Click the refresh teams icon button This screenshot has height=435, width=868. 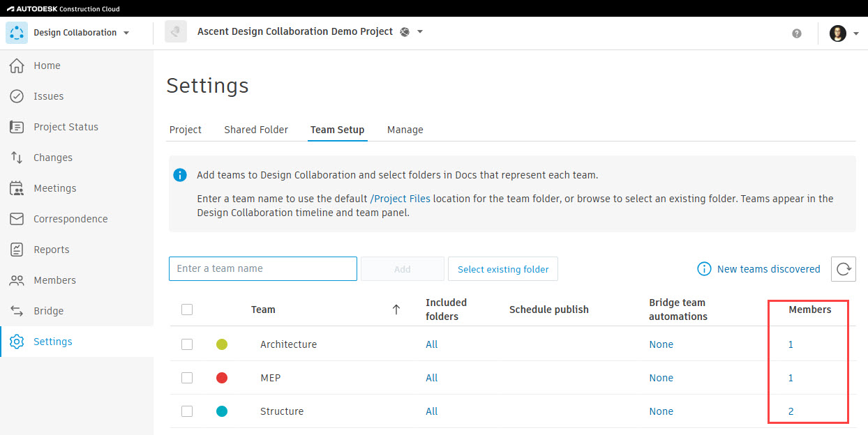(x=844, y=269)
